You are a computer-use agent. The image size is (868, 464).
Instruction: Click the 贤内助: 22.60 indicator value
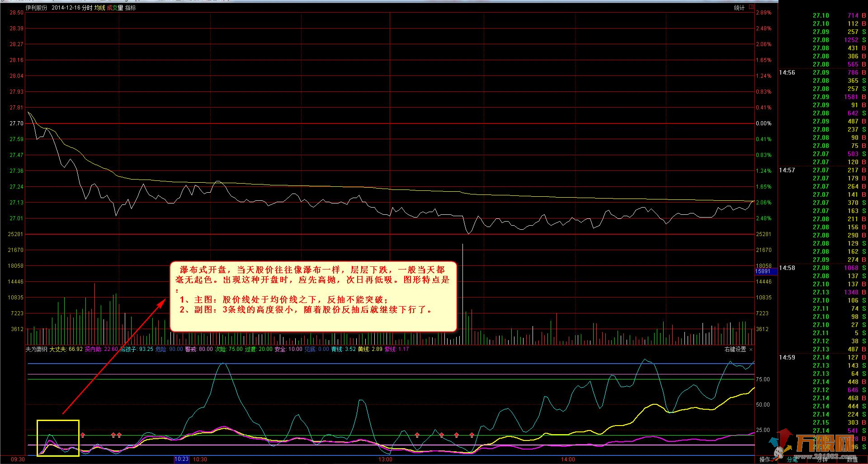(101, 349)
